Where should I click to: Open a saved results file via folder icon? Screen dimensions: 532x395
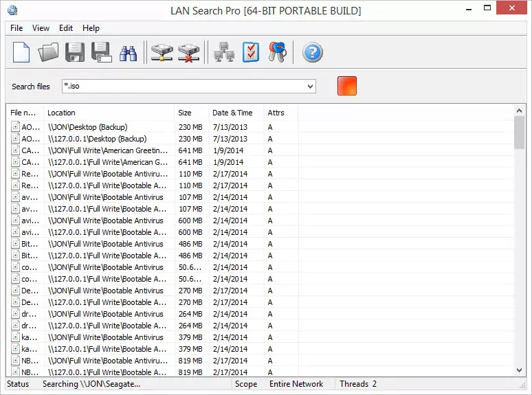pyautogui.click(x=48, y=52)
